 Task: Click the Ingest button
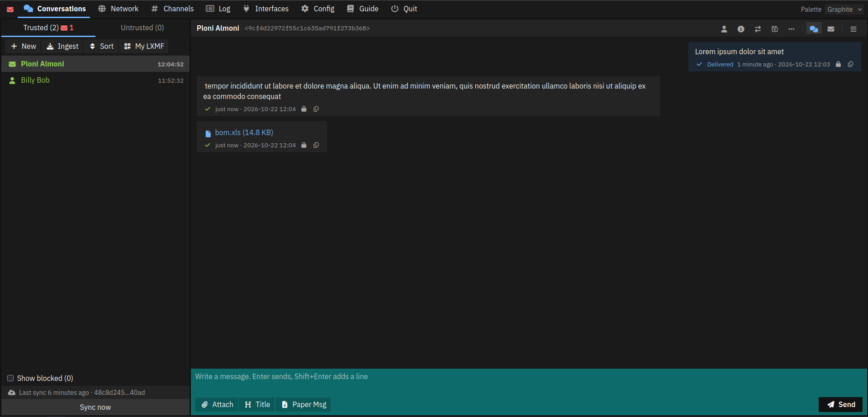(x=62, y=46)
